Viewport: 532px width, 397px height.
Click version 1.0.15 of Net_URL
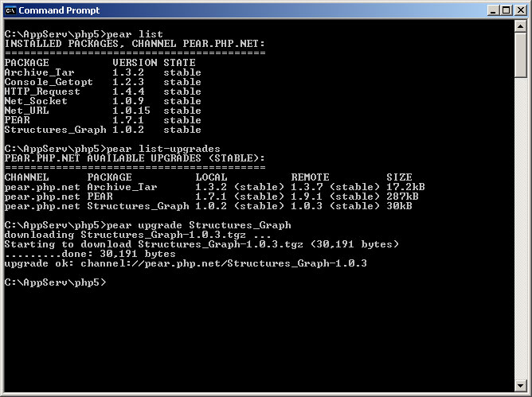pos(131,111)
